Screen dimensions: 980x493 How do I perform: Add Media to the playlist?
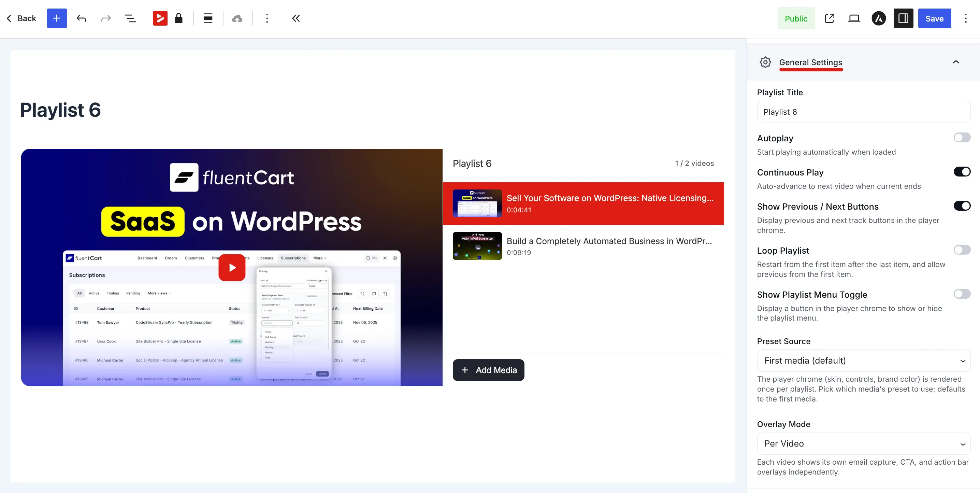click(488, 370)
